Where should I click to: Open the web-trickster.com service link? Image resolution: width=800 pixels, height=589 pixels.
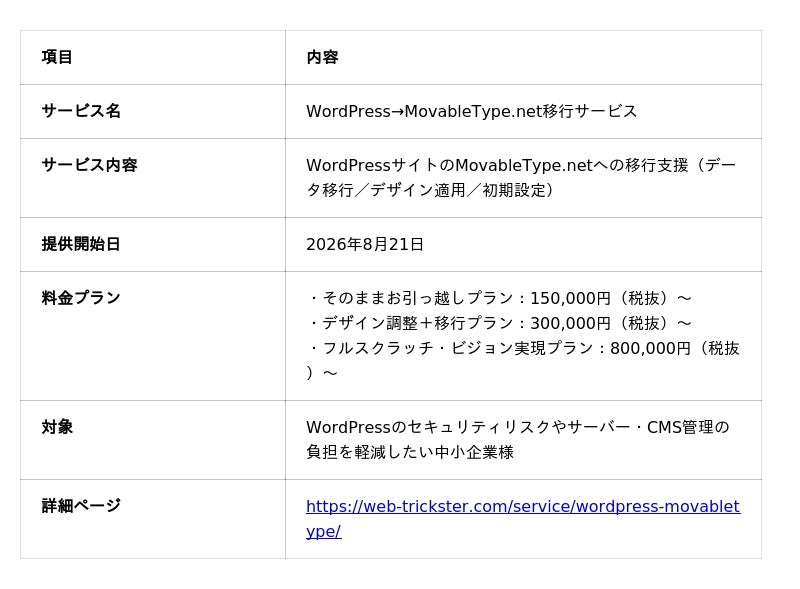click(523, 519)
